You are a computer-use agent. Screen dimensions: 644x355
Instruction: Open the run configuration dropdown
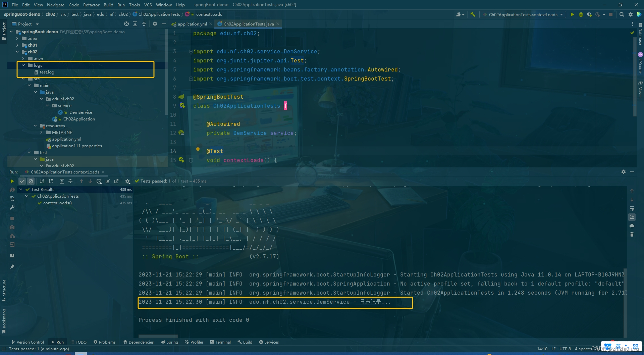(523, 14)
